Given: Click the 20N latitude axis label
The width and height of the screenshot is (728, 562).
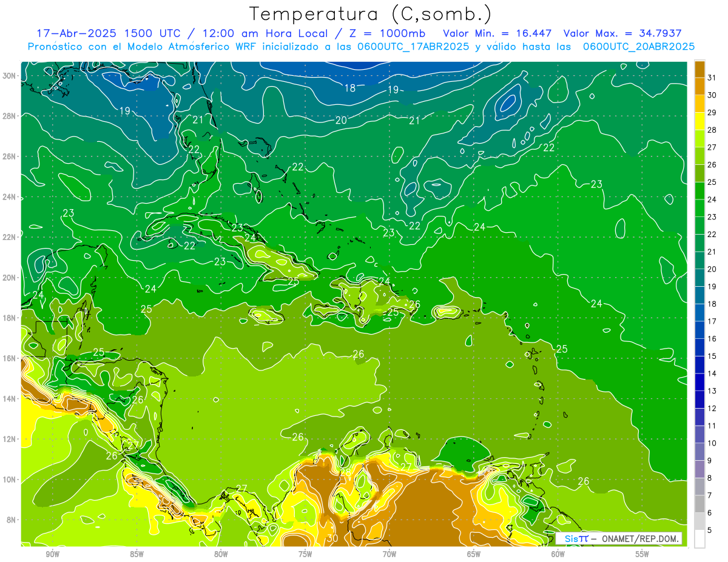Looking at the screenshot, I should 10,278.
